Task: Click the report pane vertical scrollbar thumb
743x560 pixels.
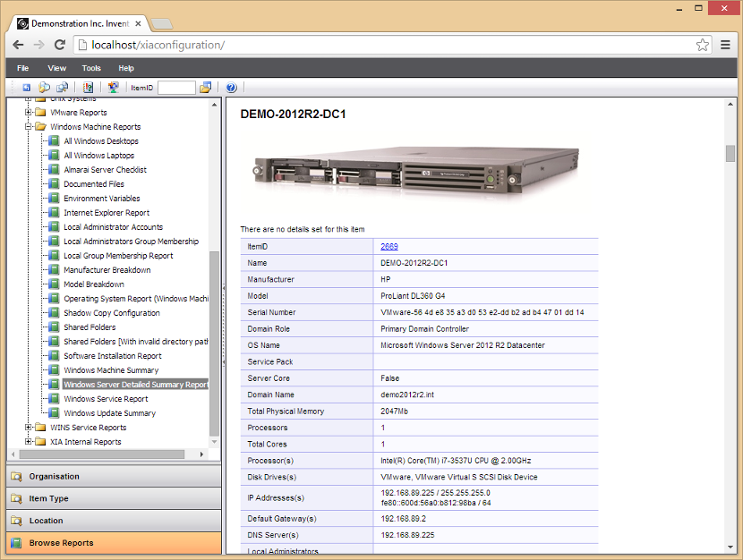Action: (730, 153)
